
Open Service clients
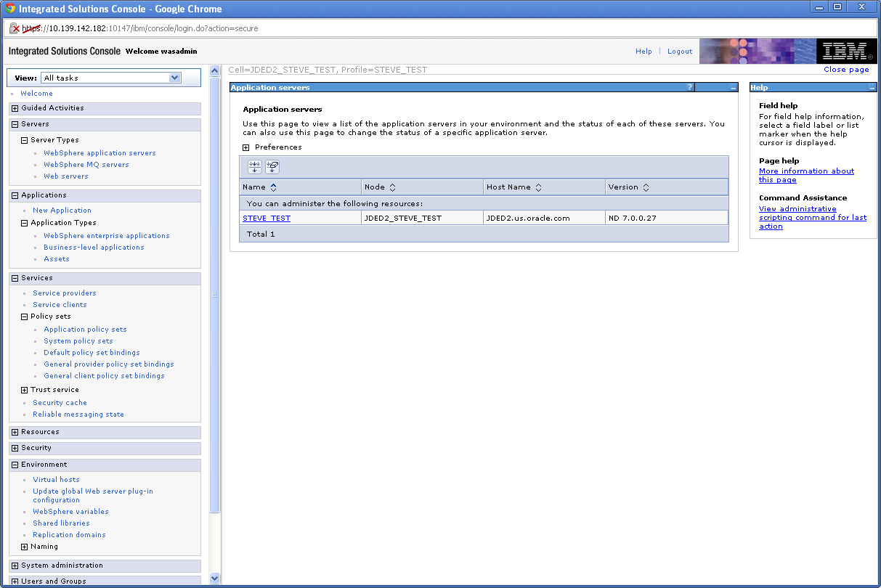60,305
